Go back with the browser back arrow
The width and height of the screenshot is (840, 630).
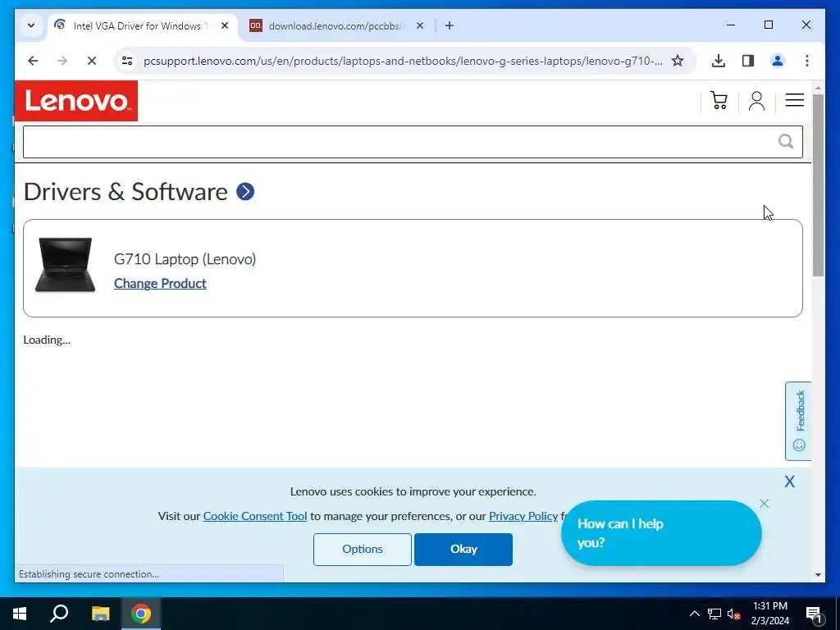[33, 61]
